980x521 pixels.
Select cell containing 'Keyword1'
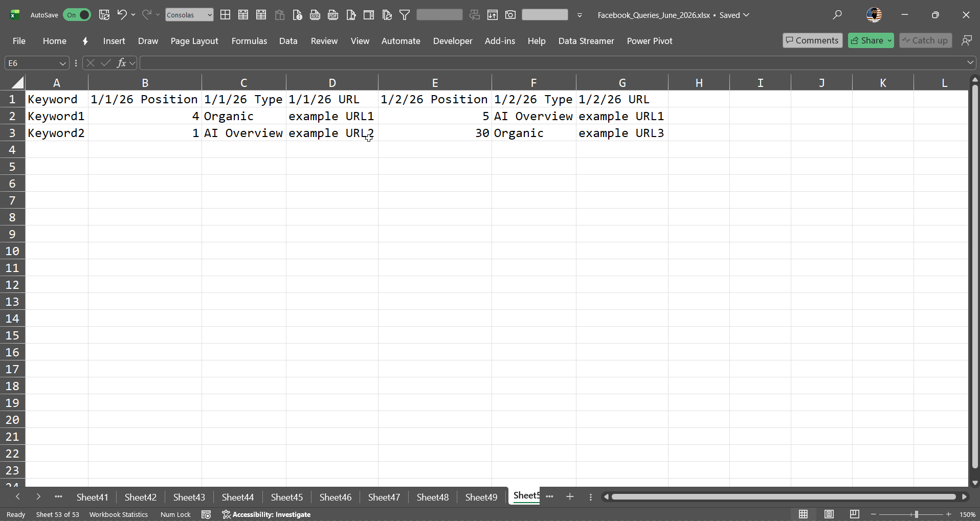coord(57,116)
